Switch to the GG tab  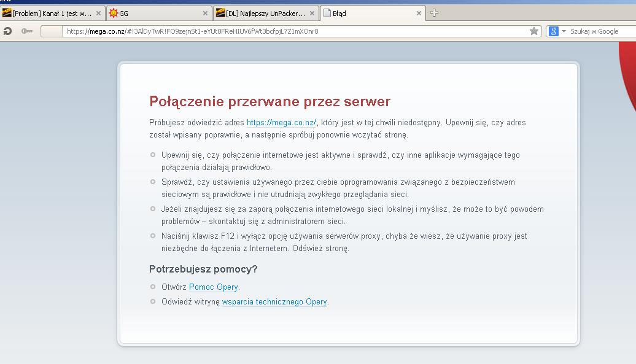point(159,14)
